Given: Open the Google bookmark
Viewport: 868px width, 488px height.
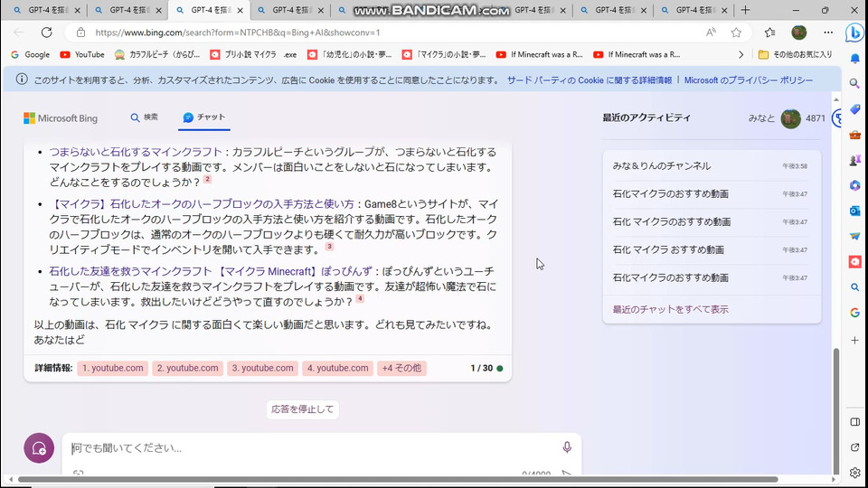Looking at the screenshot, I should [x=31, y=55].
